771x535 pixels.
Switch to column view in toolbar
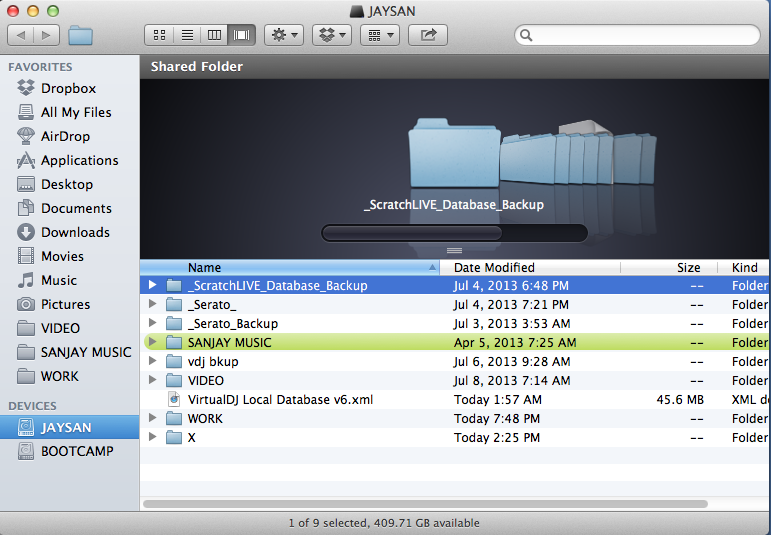213,35
